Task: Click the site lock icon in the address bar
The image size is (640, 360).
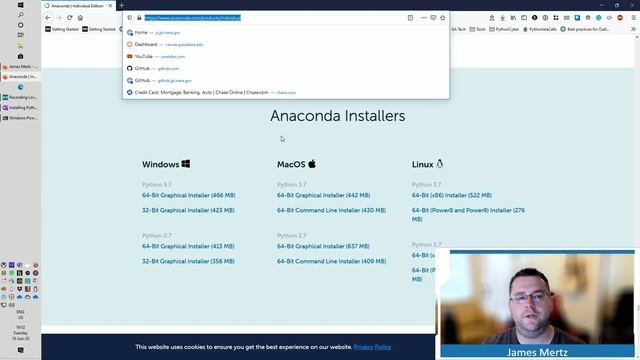Action: point(139,18)
